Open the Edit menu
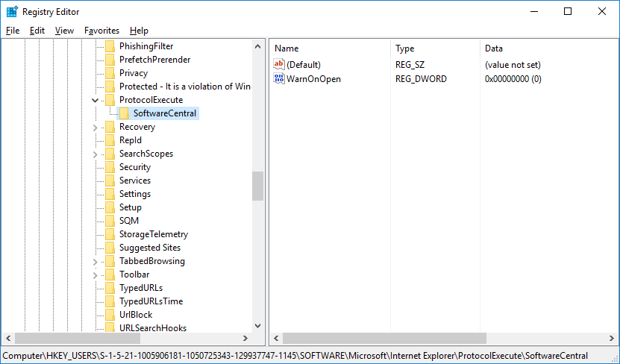 click(x=37, y=31)
